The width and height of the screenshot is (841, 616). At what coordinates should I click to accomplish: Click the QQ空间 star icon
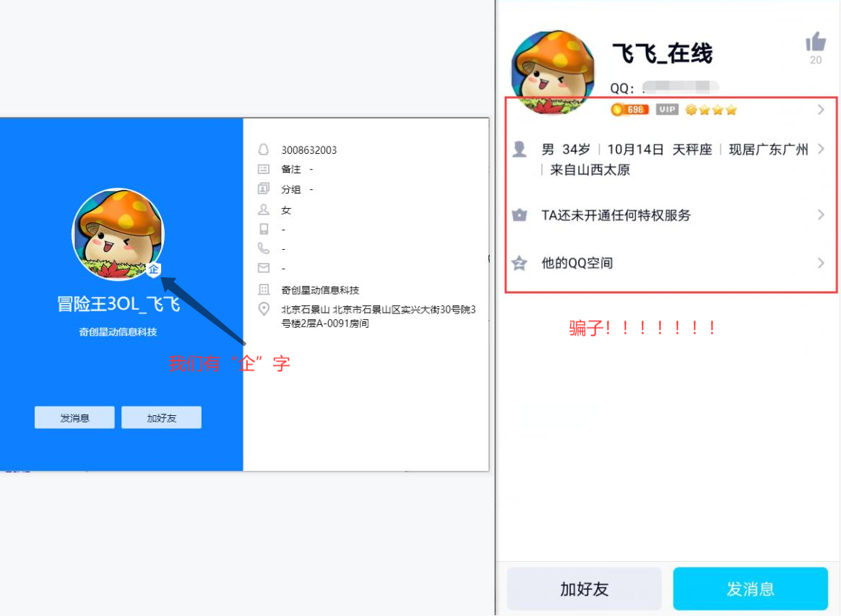519,263
